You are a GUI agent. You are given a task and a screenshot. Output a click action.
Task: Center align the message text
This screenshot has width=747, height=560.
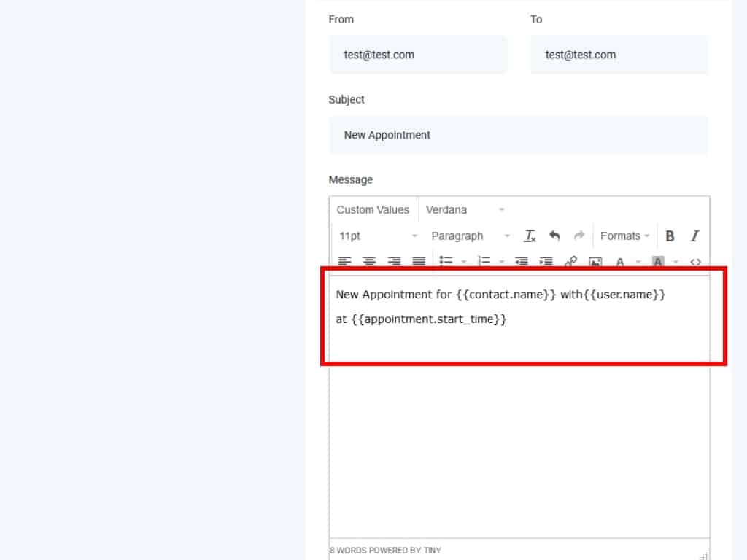(370, 261)
